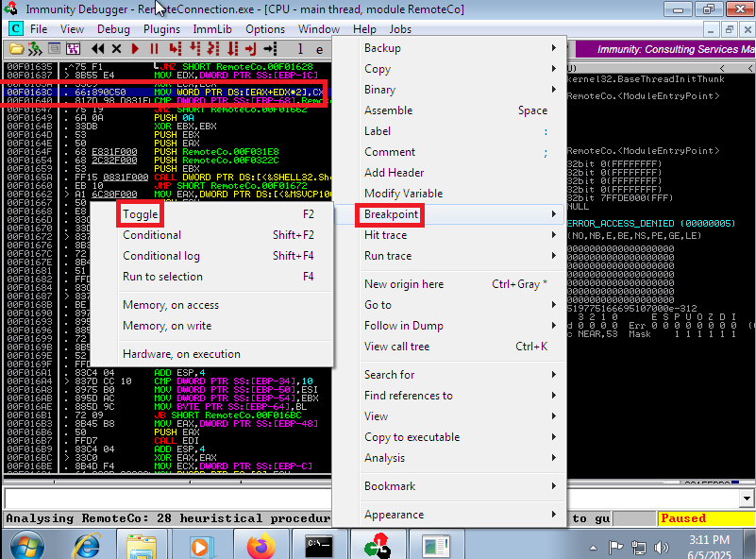
Task: Click the gray window list toolbar icon
Action: coord(54,49)
